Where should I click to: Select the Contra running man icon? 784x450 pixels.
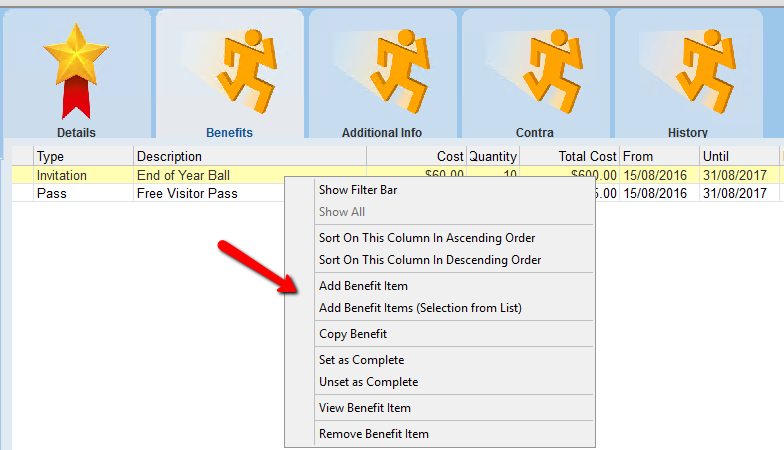(535, 68)
